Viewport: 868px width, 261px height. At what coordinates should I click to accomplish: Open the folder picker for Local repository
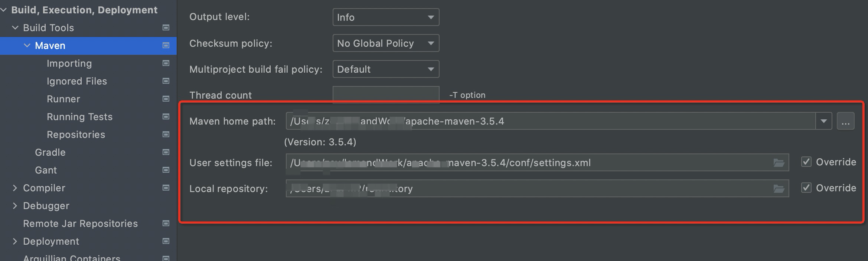point(779,188)
